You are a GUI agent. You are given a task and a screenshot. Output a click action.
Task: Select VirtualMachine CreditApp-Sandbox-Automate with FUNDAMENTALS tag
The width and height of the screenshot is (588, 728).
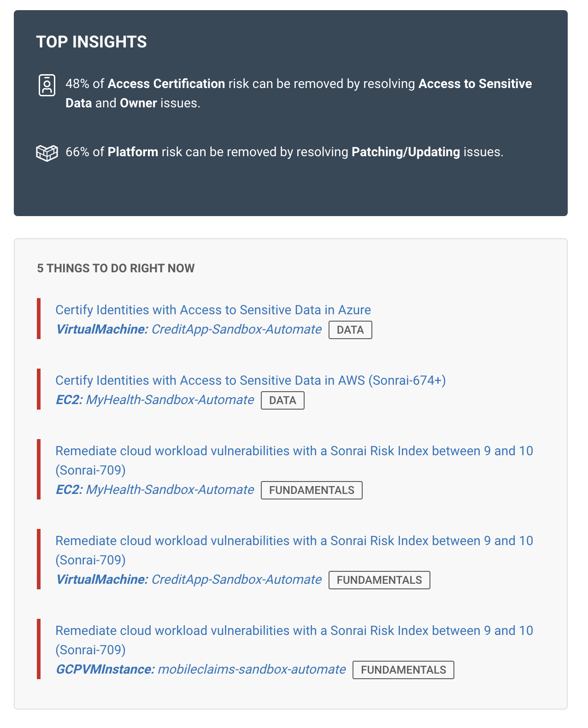point(189,580)
